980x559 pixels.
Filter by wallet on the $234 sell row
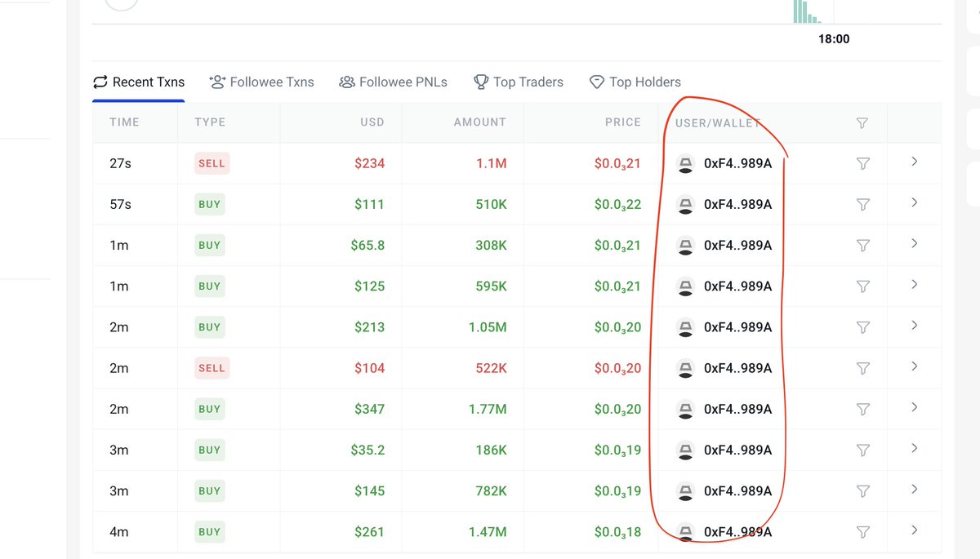862,164
